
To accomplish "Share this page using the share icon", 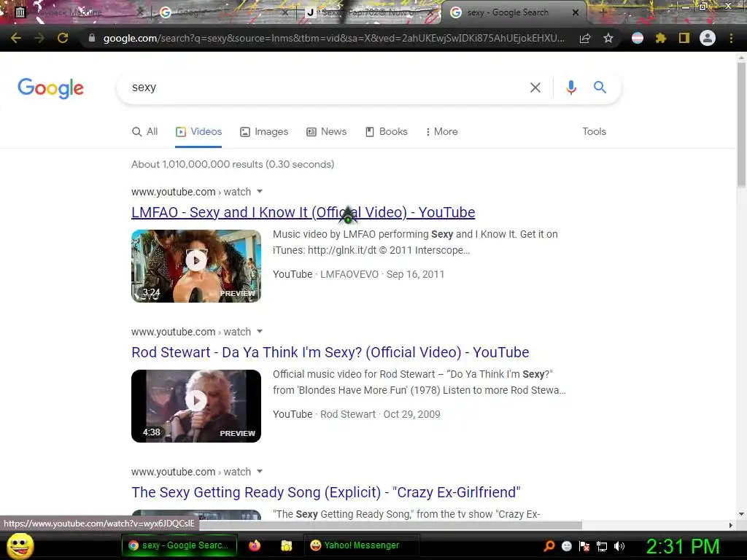I will coord(585,38).
